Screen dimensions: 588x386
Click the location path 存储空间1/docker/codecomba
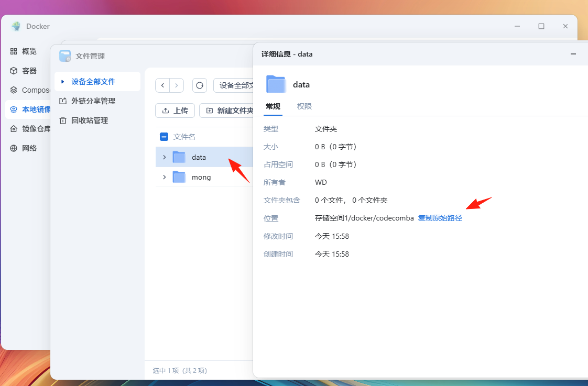point(364,218)
